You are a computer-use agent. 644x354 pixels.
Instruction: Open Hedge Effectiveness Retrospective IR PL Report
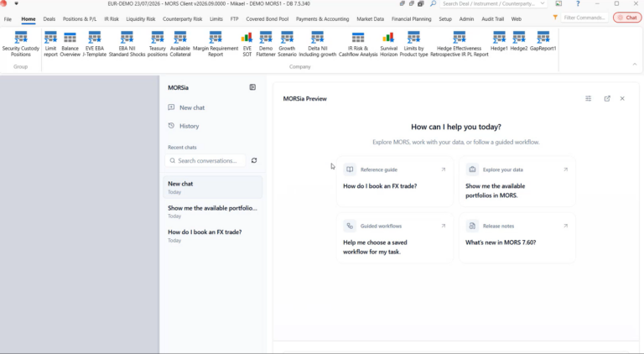[x=460, y=44]
